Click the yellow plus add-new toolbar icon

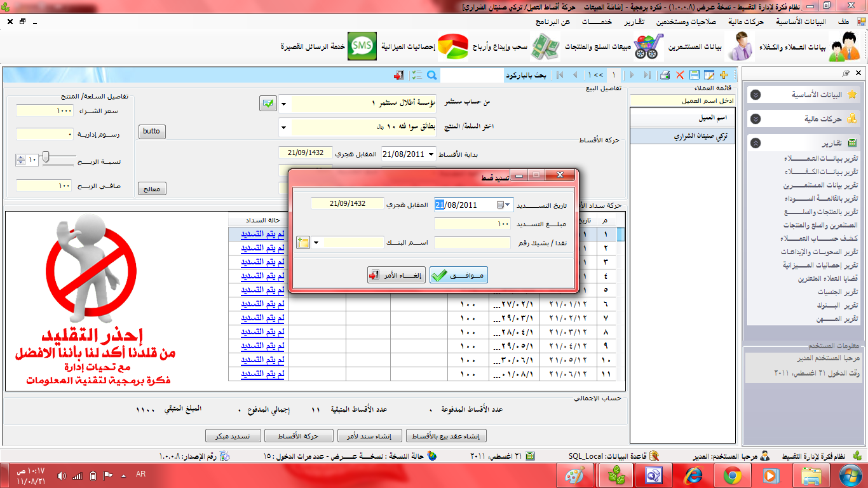pyautogui.click(x=723, y=75)
